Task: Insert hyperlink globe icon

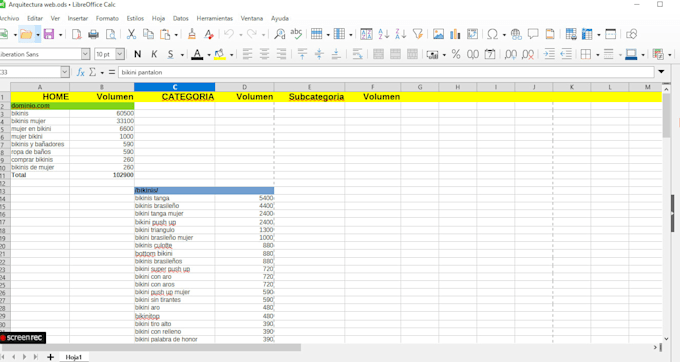Action: 516,34
